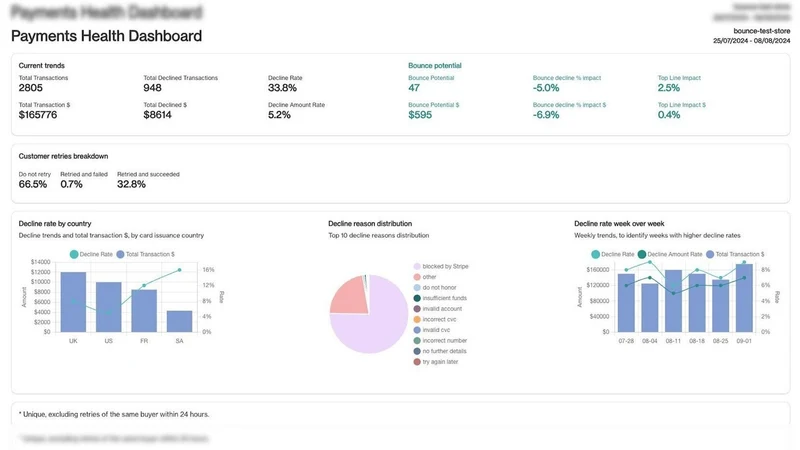The image size is (800, 450).
Task: Click Total Transaction $ legend dot in weekly chart
Action: 710,254
